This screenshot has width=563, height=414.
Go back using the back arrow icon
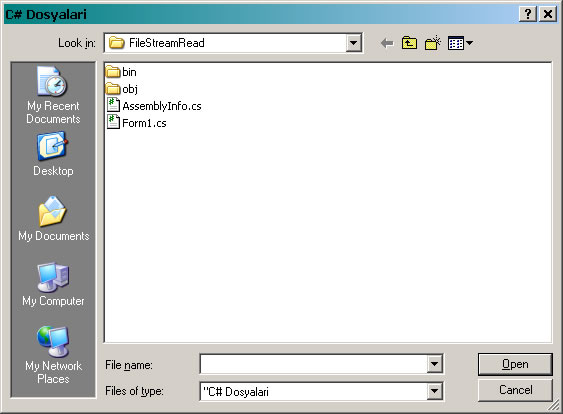[x=387, y=43]
